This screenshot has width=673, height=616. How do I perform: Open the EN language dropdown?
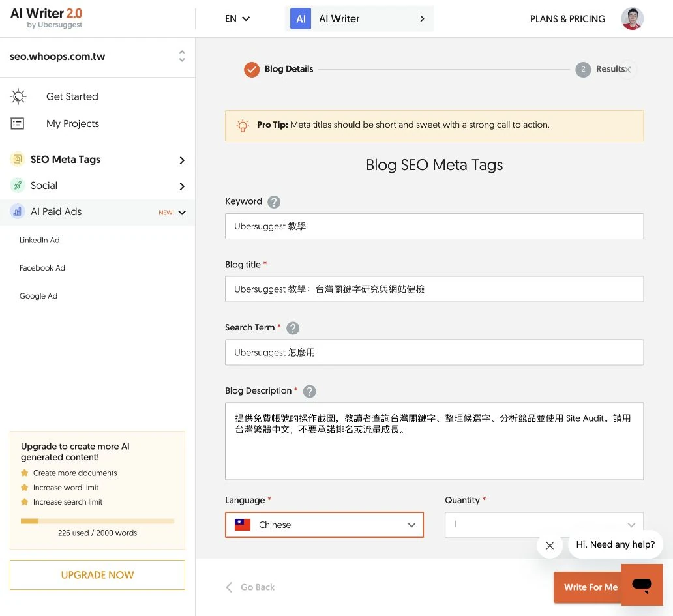pos(237,18)
